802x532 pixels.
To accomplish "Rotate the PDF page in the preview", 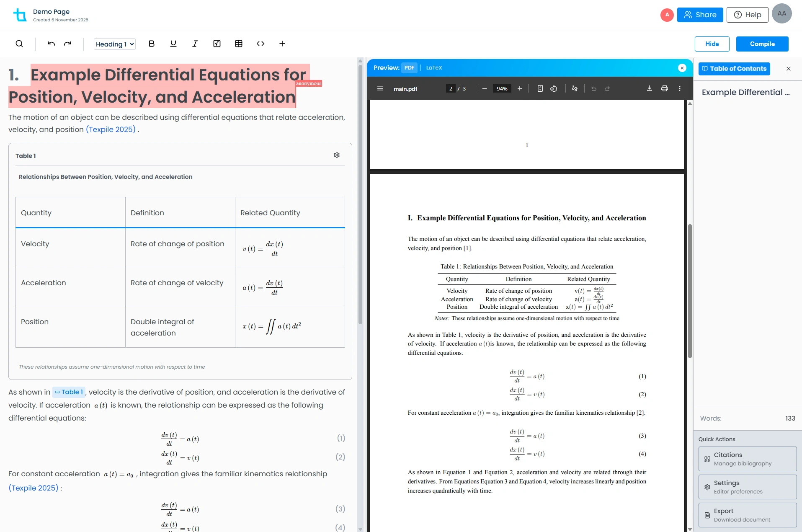I will 554,88.
